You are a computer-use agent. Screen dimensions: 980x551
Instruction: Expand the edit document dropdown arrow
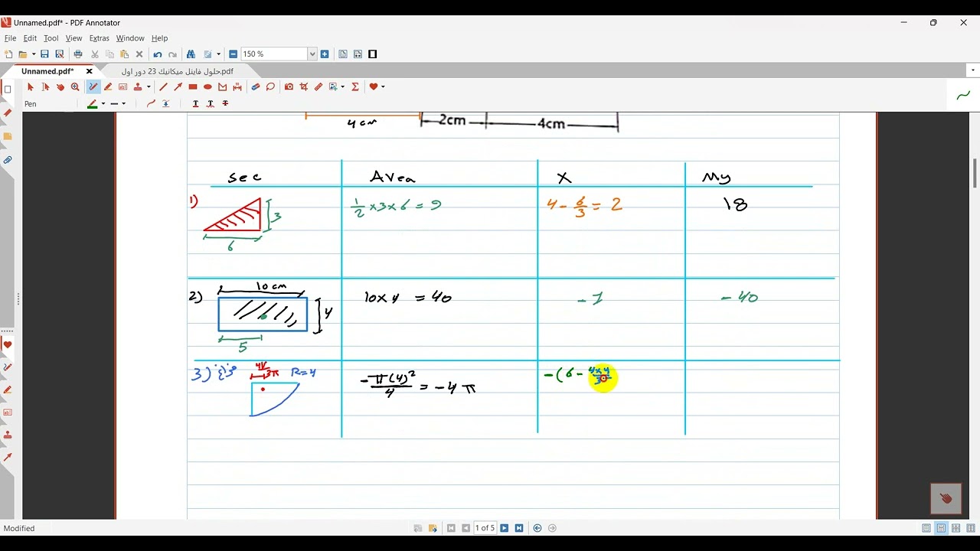[x=218, y=54]
